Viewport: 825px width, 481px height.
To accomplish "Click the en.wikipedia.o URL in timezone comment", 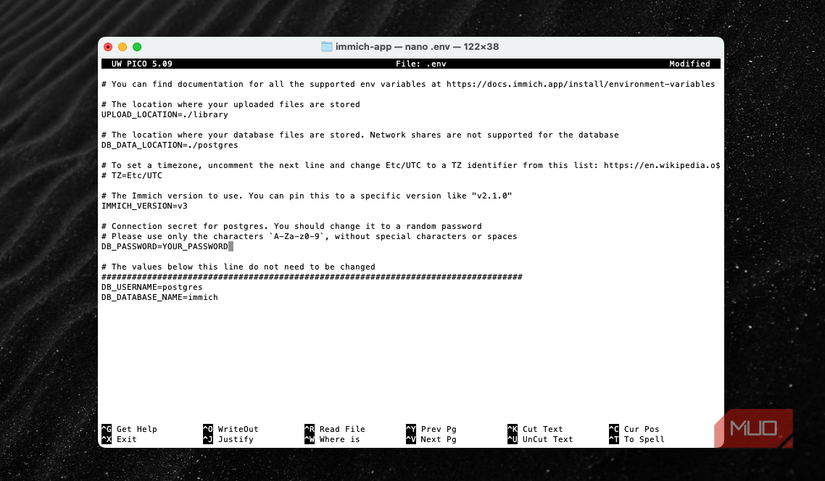I will (x=661, y=165).
